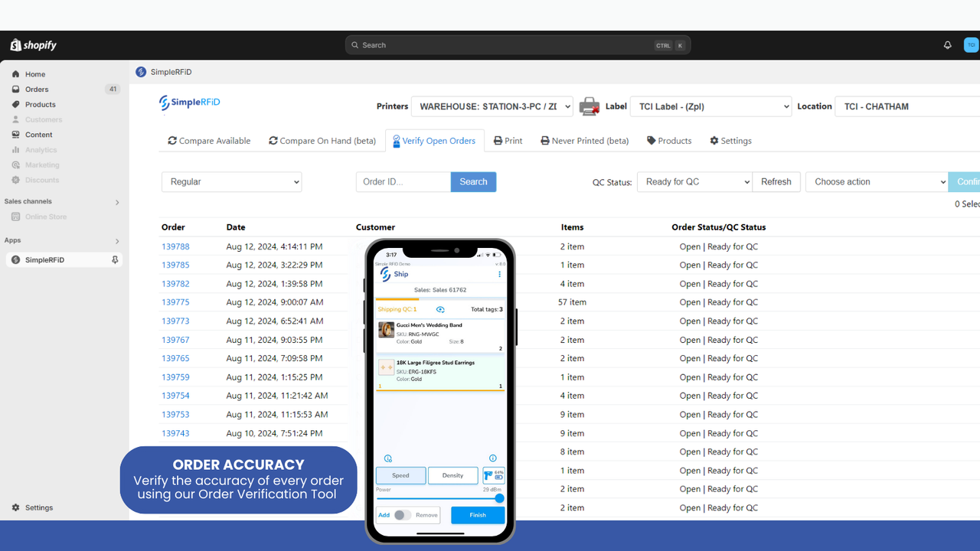
Task: Open the Printers dropdown
Action: click(492, 106)
